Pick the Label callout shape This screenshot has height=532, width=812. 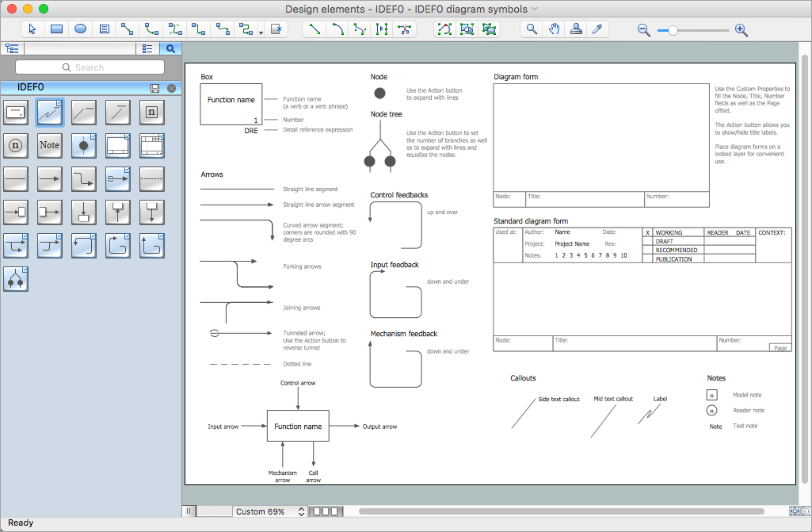[50, 112]
